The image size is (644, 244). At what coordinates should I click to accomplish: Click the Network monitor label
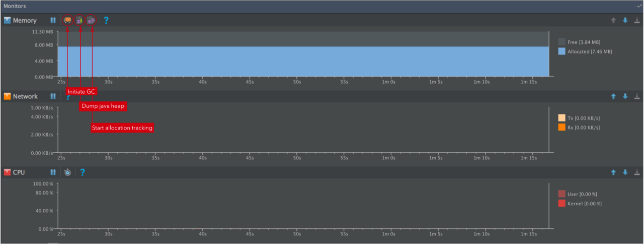point(25,96)
